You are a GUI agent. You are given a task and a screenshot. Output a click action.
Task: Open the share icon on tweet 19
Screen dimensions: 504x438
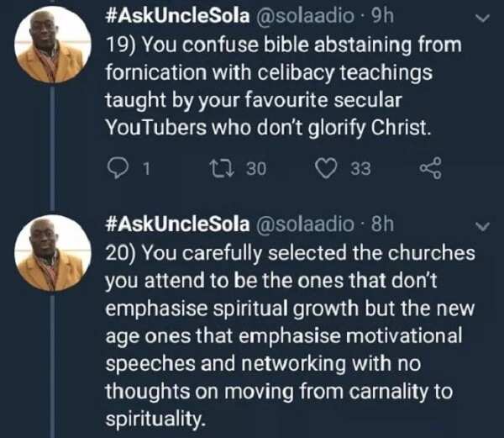[x=431, y=168]
